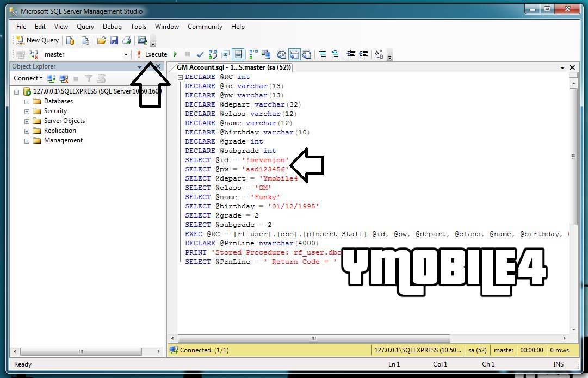
Task: Click the Increase Indent icon
Action: click(363, 55)
